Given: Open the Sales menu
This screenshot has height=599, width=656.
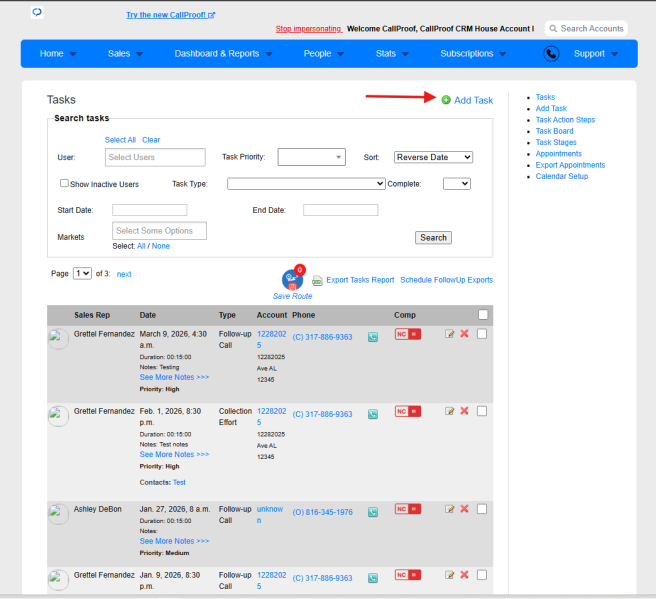Looking at the screenshot, I should 125,54.
